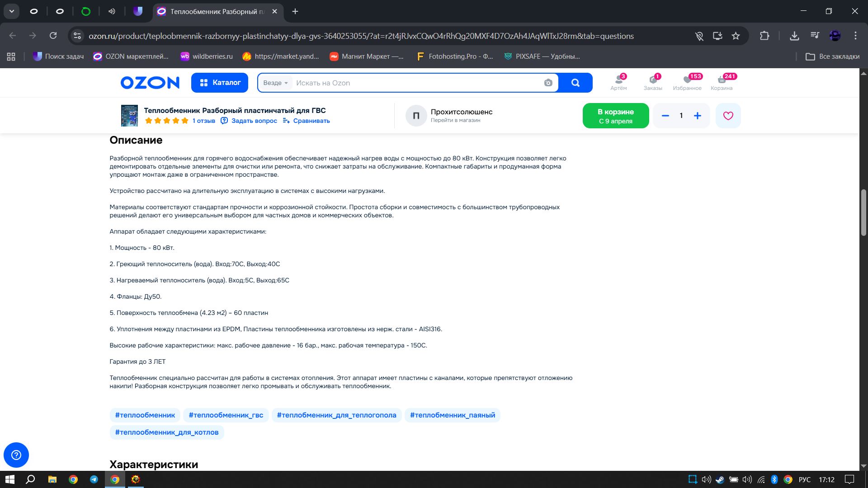Select hashtag #теплообменник_гвс
Image resolution: width=868 pixels, height=488 pixels.
click(x=226, y=415)
